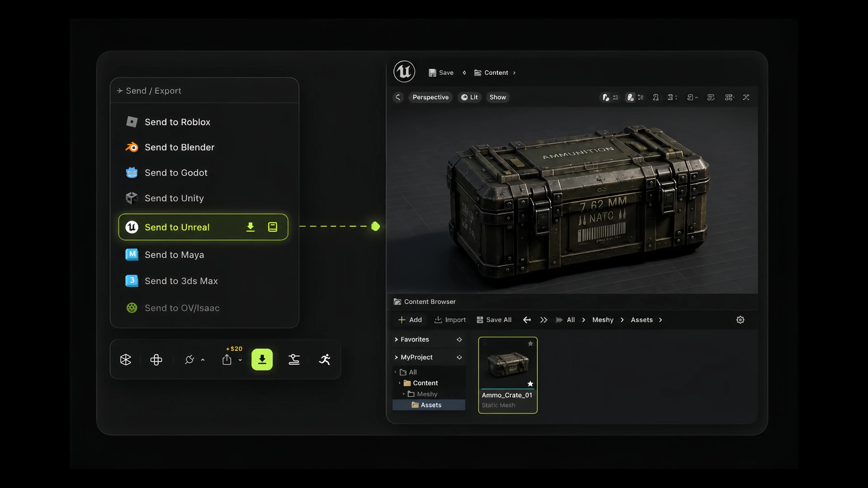Click the Content Browser panel folder icon
Viewport: 868px width, 488px height.
tap(397, 302)
